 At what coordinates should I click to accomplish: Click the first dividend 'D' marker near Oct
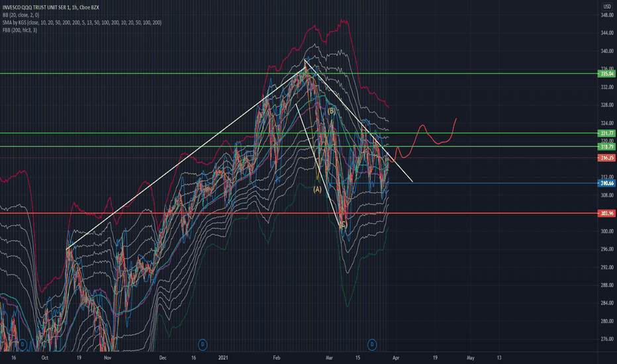(x=23, y=345)
